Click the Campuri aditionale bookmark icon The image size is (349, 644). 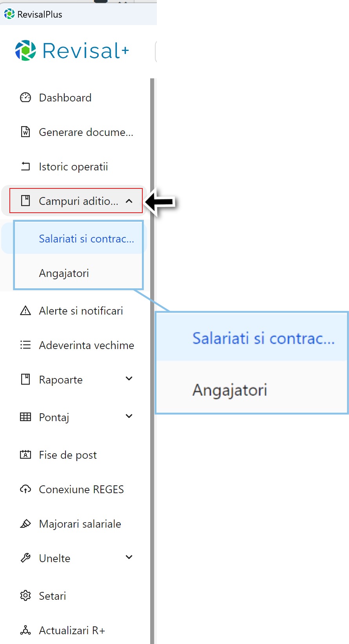coord(25,201)
